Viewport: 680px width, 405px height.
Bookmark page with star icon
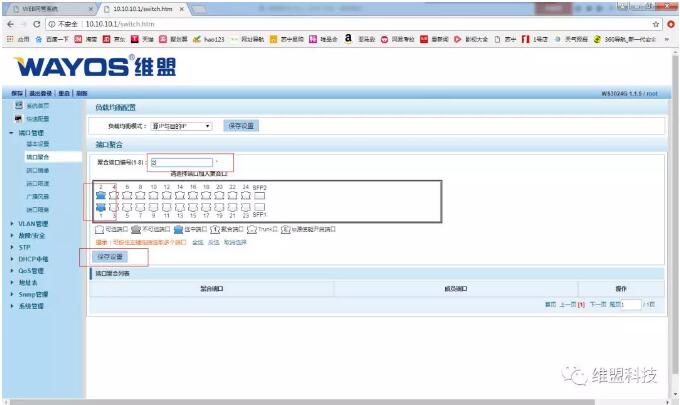click(x=657, y=23)
